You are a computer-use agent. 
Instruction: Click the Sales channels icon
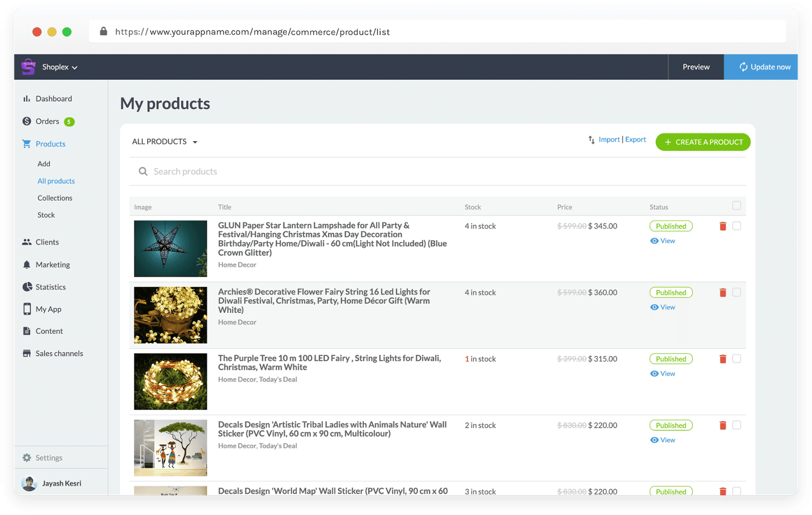click(27, 353)
